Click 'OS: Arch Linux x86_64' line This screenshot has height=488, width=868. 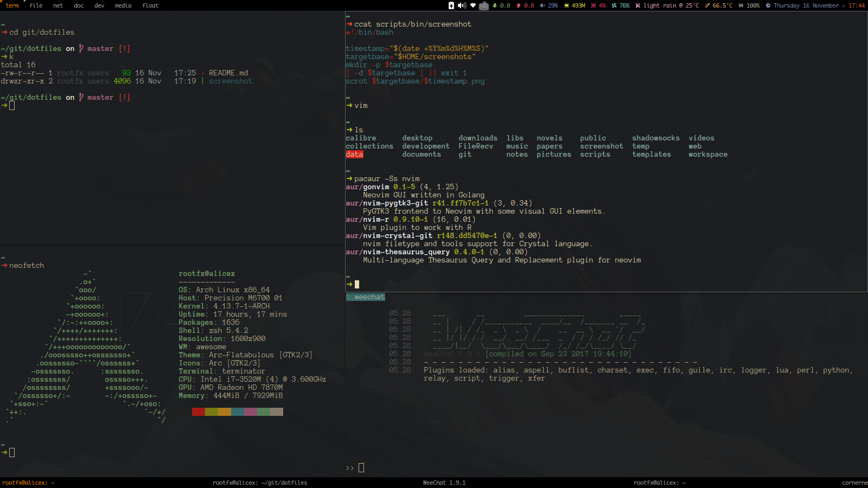224,290
